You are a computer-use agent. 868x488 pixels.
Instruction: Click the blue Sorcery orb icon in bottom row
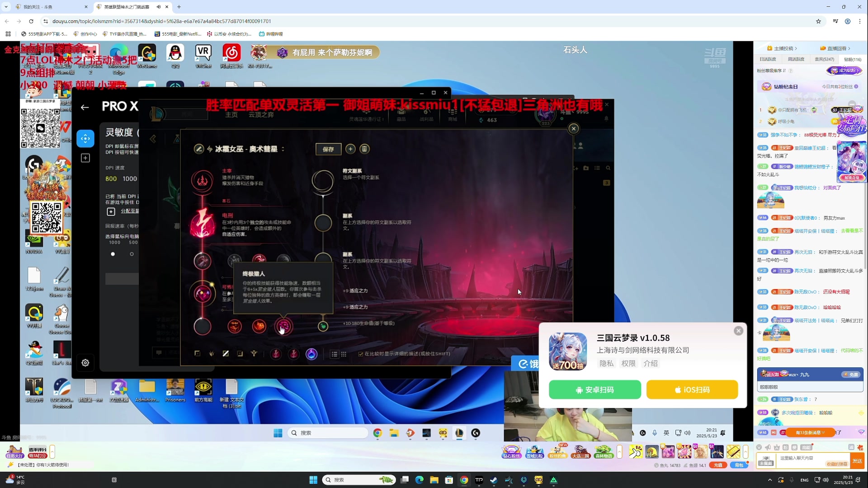click(311, 354)
